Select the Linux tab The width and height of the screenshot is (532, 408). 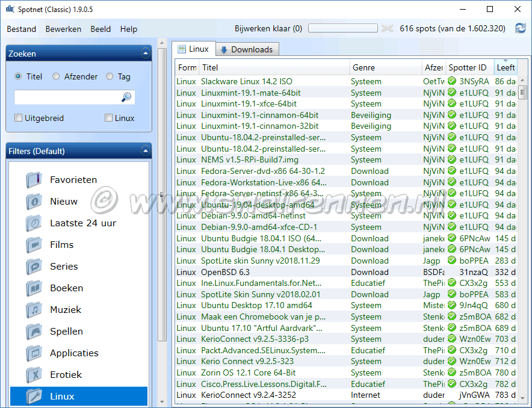click(x=193, y=49)
